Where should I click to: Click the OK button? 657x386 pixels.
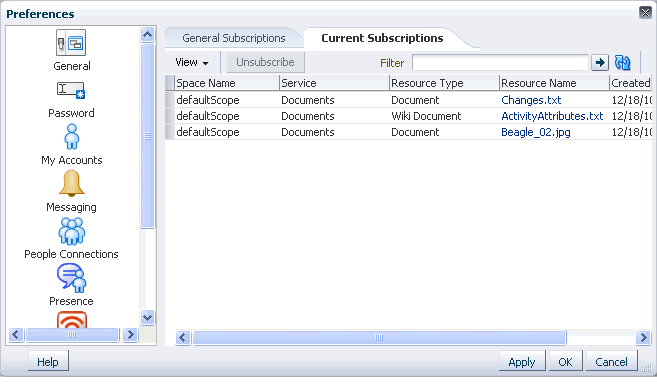click(x=565, y=362)
